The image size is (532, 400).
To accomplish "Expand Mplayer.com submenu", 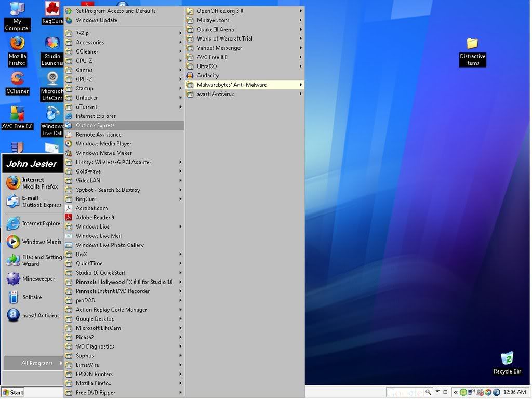I will click(x=245, y=20).
